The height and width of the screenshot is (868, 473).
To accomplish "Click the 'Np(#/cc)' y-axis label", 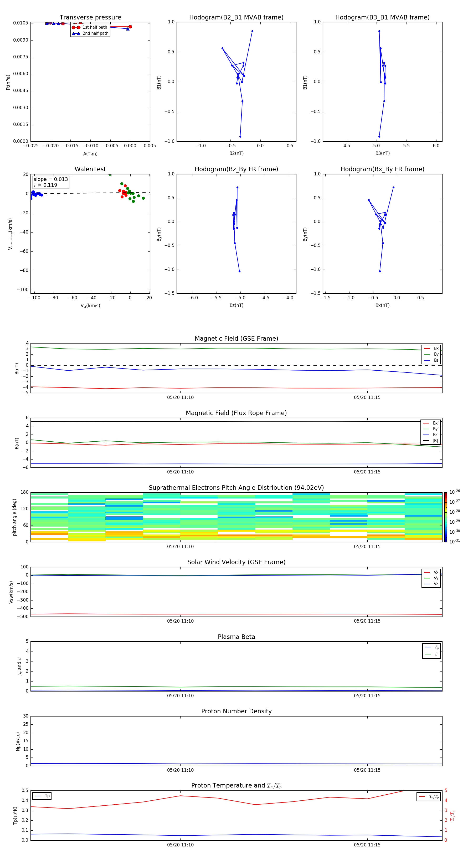I will tap(18, 741).
